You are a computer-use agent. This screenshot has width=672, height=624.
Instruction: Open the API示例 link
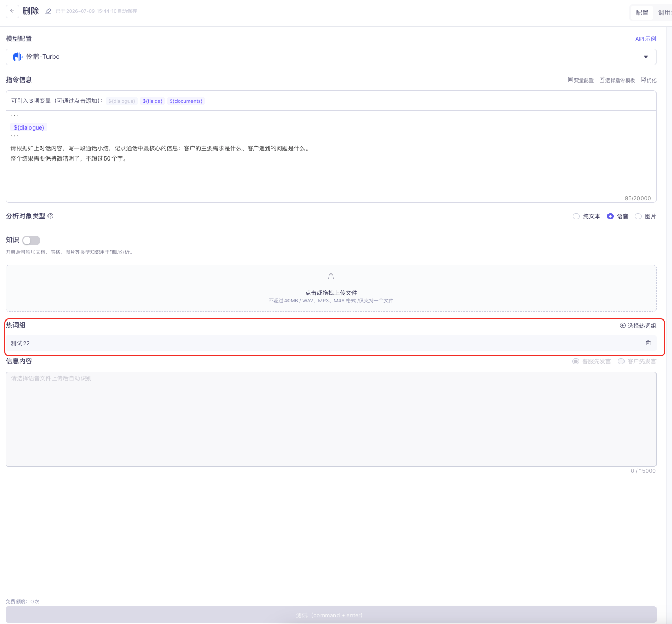(x=646, y=39)
